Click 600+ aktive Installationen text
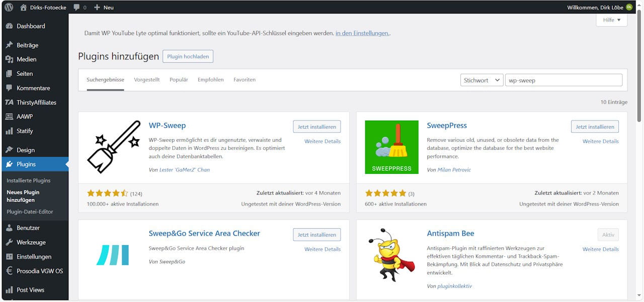Screen dimensions: 644x302 click(396, 204)
